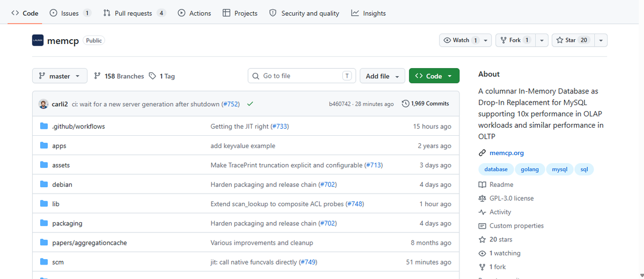Select the mysql topic tag

click(560, 169)
